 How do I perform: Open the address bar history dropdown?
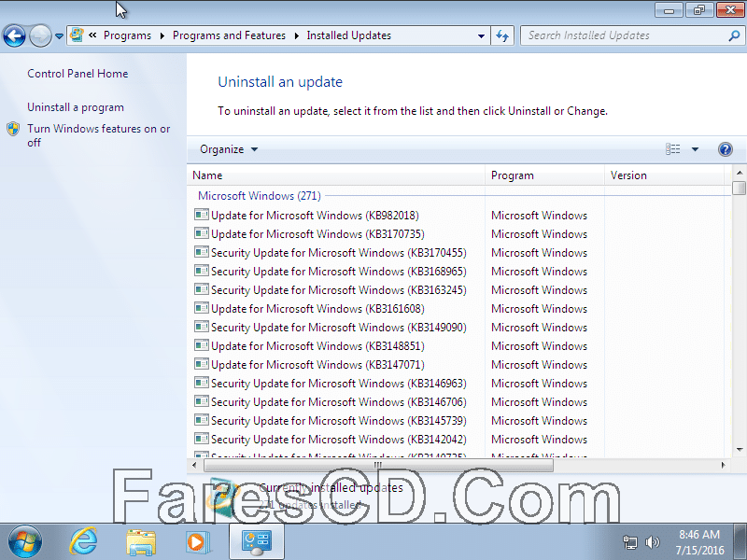[x=481, y=35]
